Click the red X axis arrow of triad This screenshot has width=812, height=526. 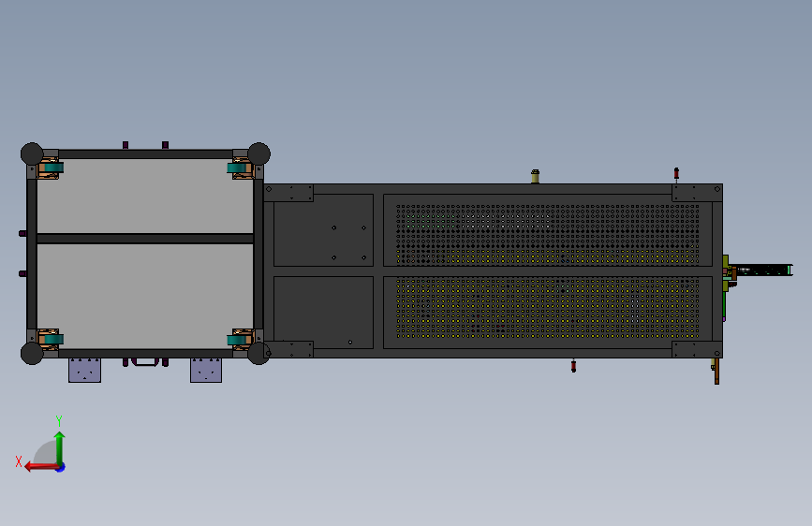click(40, 467)
